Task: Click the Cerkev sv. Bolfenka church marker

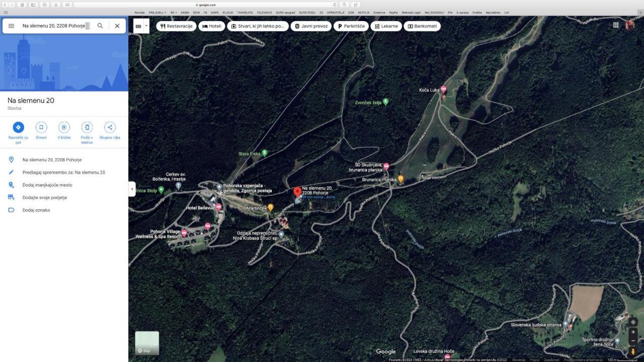Action: click(x=178, y=186)
